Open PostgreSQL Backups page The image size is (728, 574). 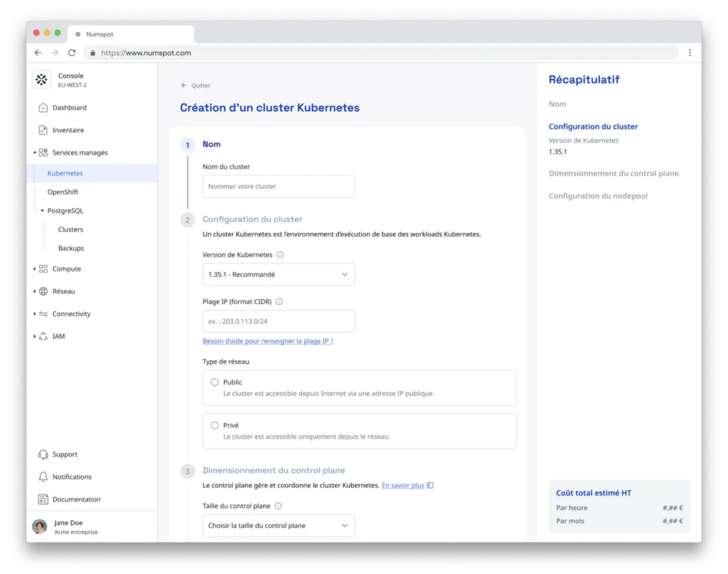point(71,248)
